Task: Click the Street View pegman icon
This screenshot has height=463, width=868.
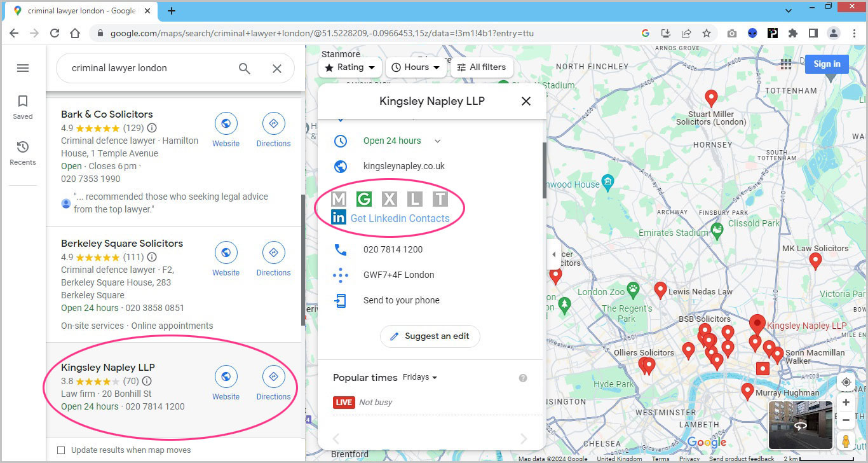Action: tap(846, 441)
